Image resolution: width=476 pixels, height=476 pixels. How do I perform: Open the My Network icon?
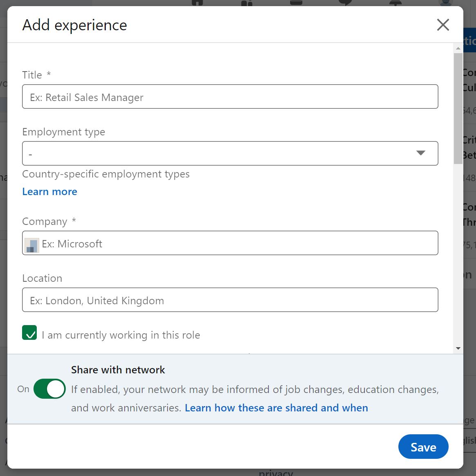[247, 2]
